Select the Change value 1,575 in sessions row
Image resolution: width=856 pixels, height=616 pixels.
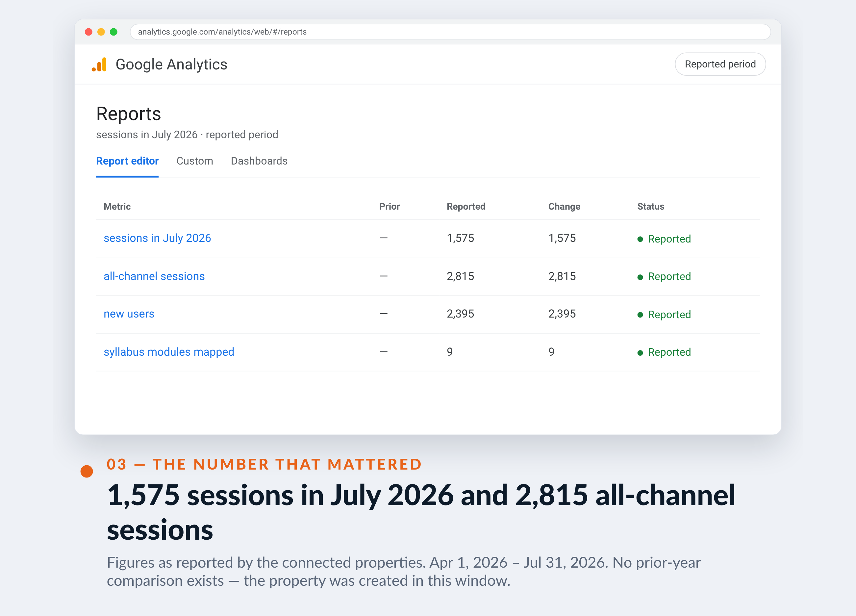point(562,238)
